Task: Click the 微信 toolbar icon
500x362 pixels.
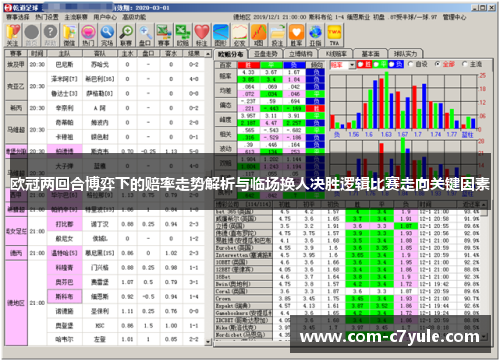Action: (69, 35)
